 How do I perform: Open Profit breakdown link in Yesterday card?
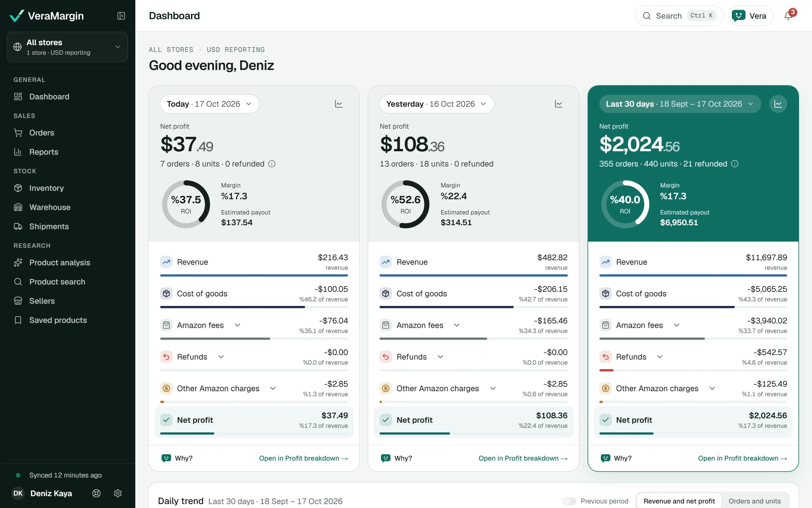[x=523, y=458]
